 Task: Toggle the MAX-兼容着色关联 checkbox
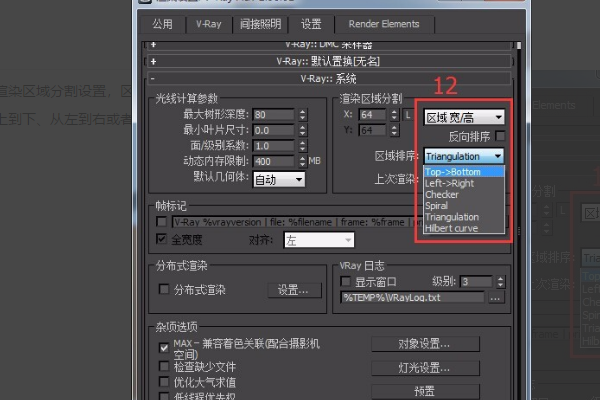(x=164, y=348)
